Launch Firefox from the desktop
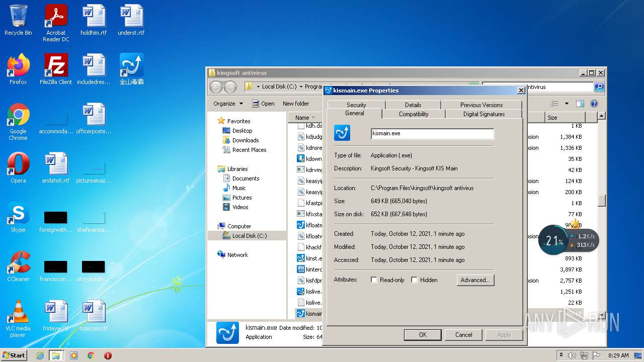 tap(18, 69)
